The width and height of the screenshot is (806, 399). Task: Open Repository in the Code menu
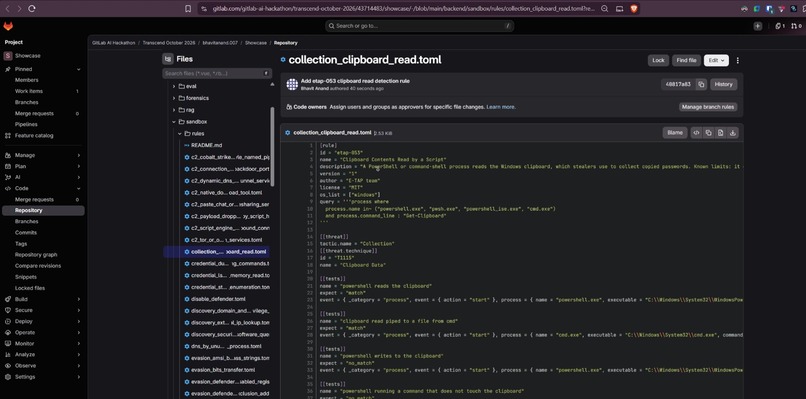pos(43,210)
